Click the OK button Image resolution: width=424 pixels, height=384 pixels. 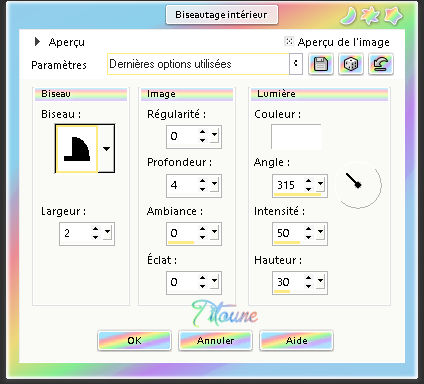coord(134,340)
